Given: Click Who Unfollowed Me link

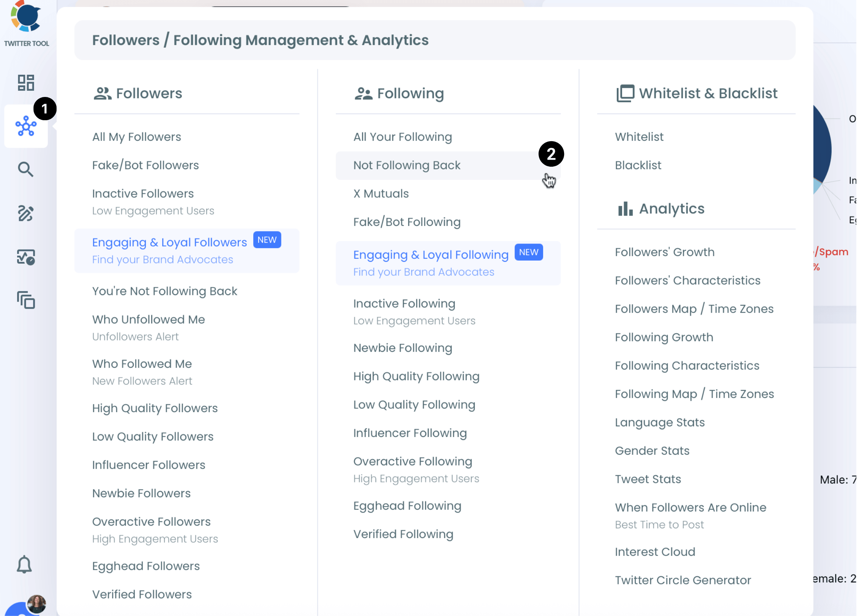Looking at the screenshot, I should (148, 319).
